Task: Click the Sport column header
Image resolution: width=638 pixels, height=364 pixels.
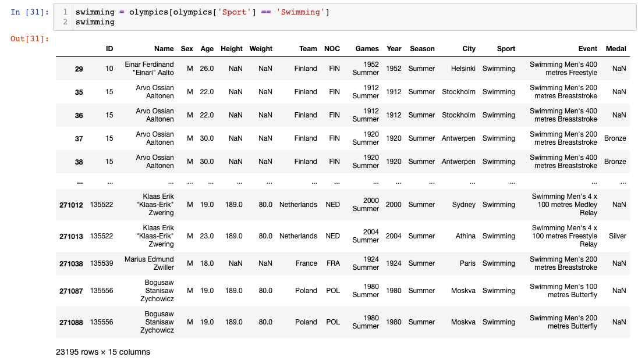Action: point(506,49)
